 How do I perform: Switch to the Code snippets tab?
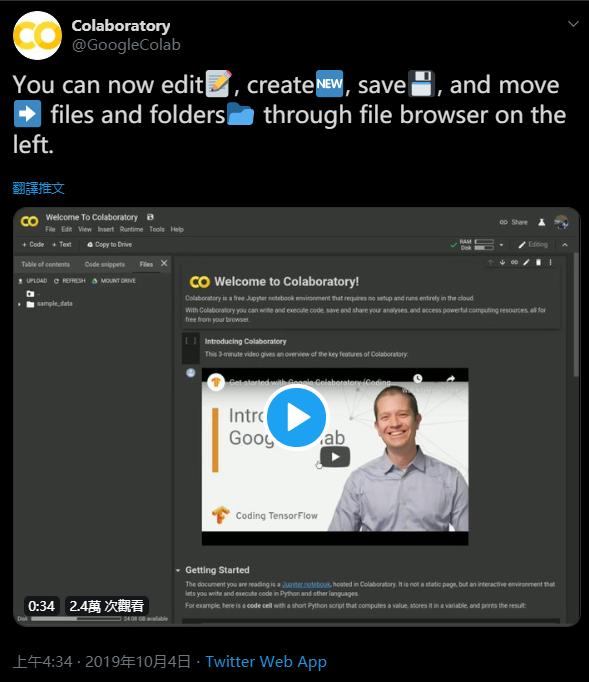coord(105,264)
